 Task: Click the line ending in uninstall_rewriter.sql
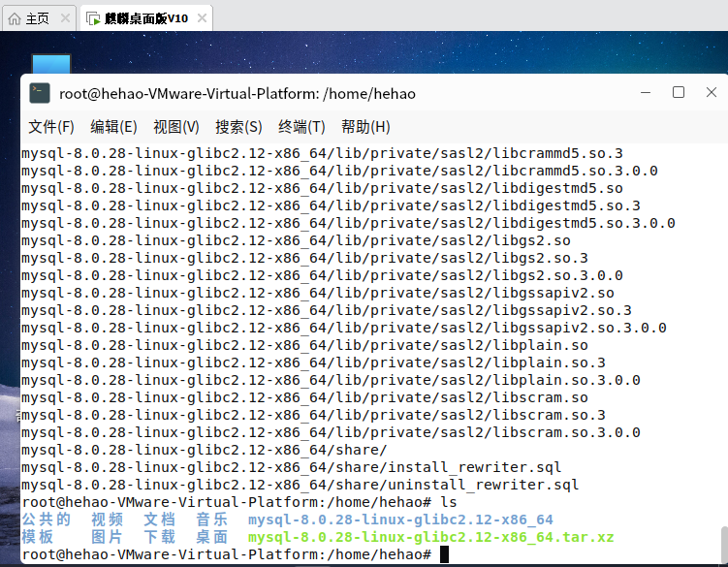coord(300,485)
